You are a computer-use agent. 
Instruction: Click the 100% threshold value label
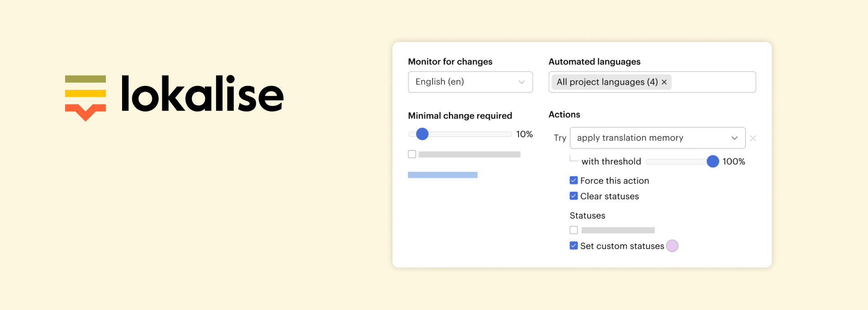[x=734, y=161]
